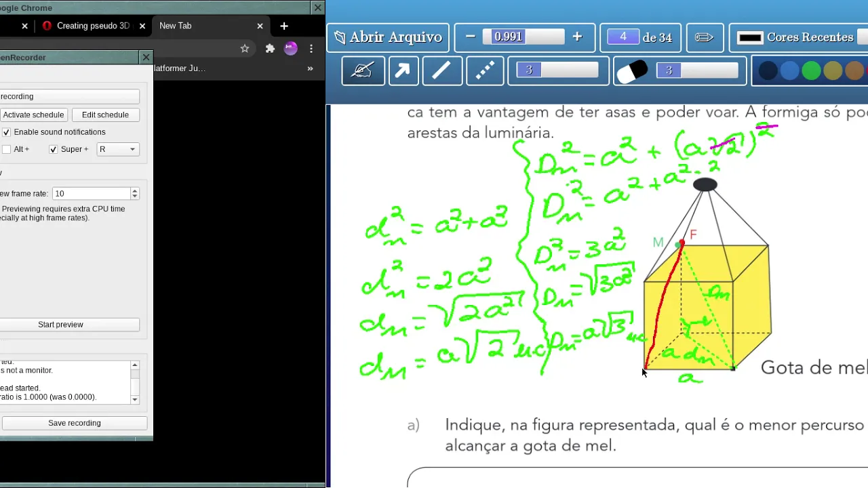Image resolution: width=868 pixels, height=488 pixels.
Task: Pick the dark navy color swatch
Action: [x=768, y=70]
